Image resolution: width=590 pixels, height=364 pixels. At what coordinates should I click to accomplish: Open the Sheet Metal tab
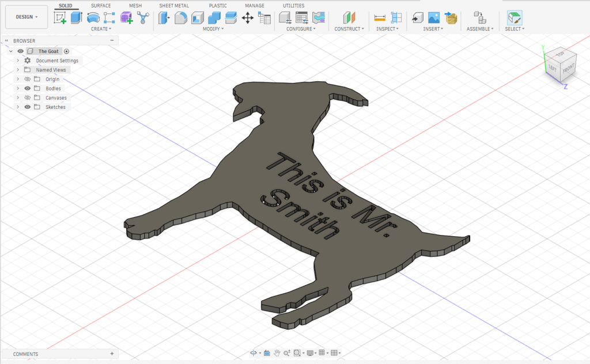point(174,6)
